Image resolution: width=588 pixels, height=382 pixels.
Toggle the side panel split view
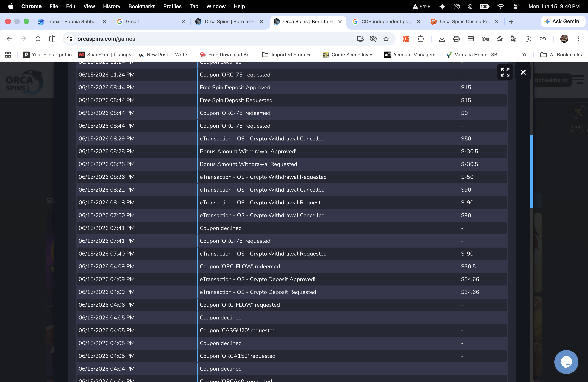tap(52, 39)
